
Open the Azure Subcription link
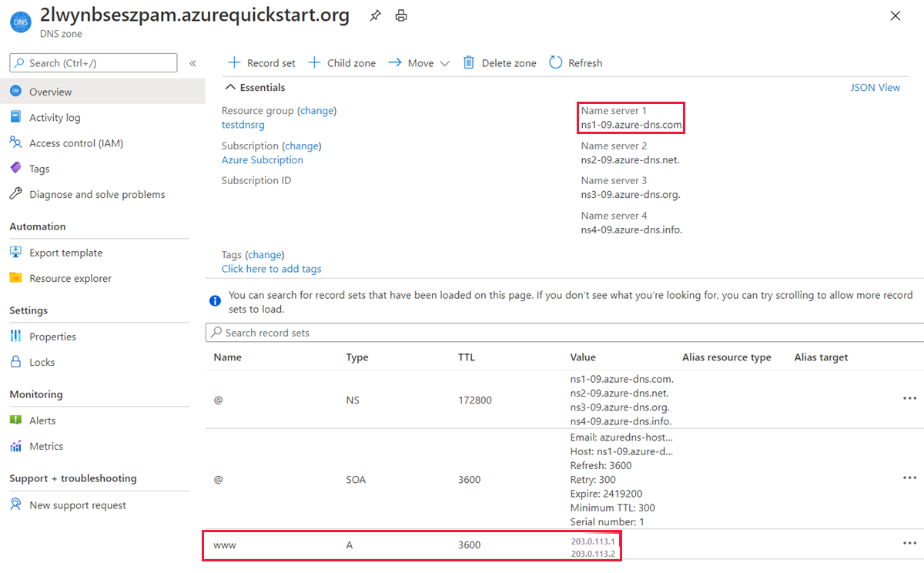point(263,159)
